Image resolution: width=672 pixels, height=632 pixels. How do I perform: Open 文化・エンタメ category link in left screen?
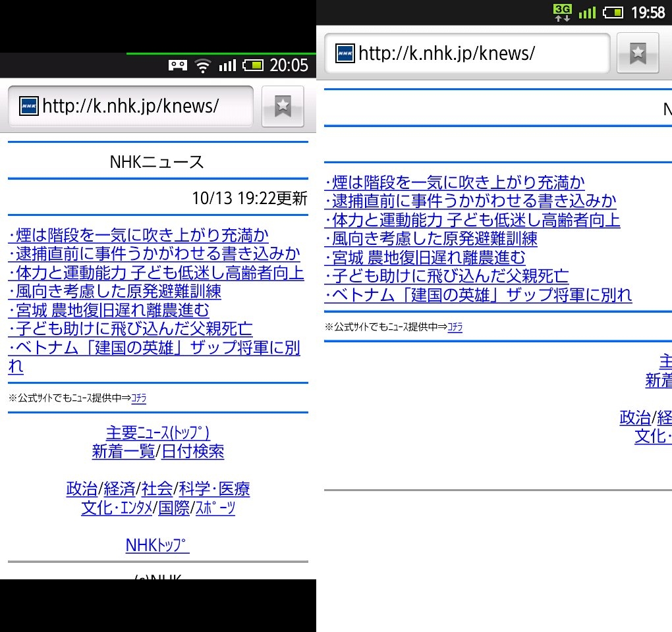click(x=117, y=508)
